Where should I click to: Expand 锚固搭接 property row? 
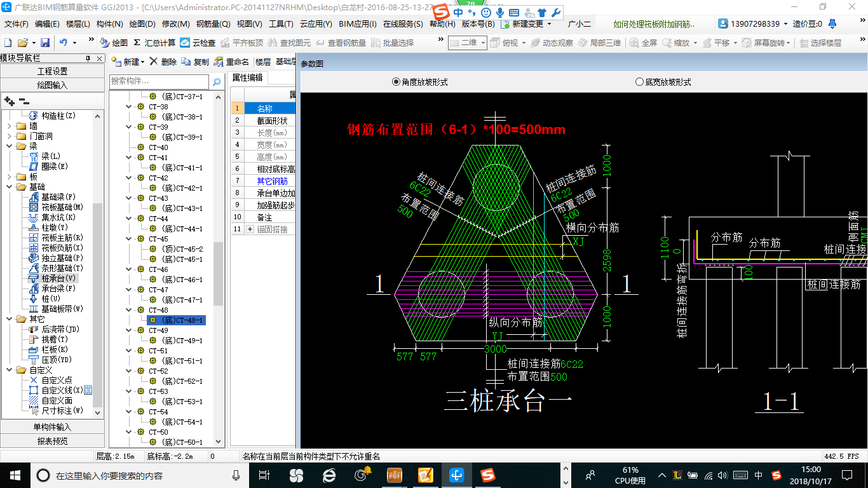tap(250, 229)
